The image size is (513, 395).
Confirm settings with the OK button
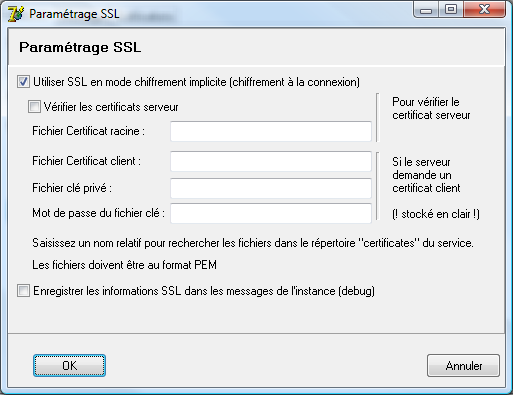point(69,366)
